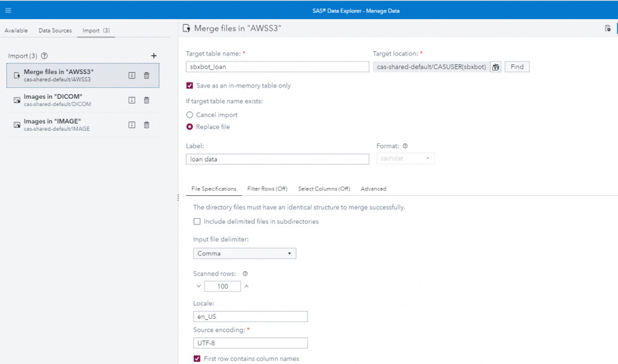Image resolution: width=618 pixels, height=364 pixels.
Task: Uncheck First row contains column names
Action: pos(197,358)
